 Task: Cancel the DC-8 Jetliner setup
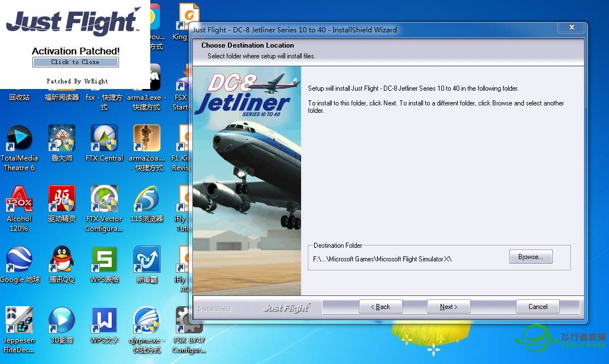[538, 307]
